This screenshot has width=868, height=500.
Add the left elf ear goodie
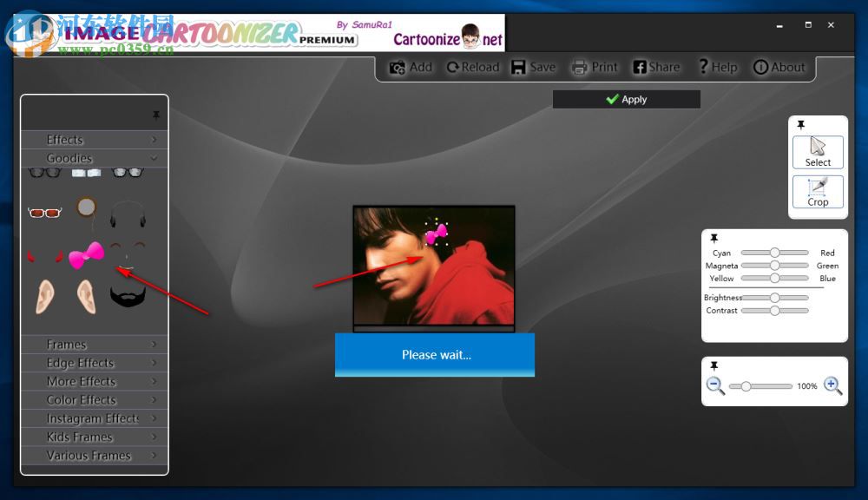tap(45, 297)
